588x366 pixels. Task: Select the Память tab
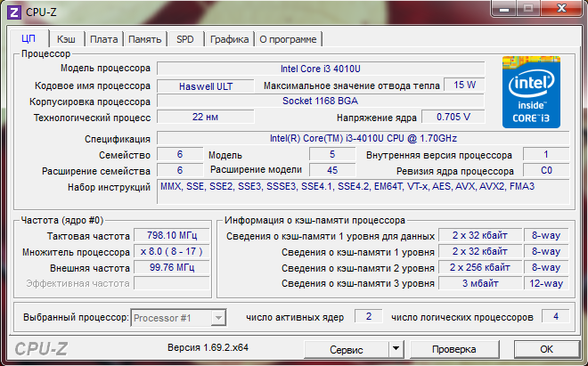tap(144, 39)
